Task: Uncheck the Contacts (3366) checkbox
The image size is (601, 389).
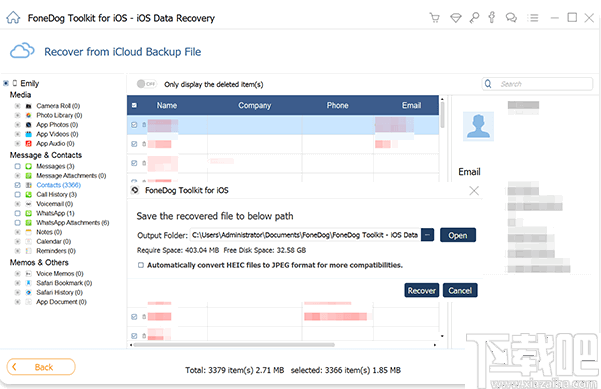Action: point(17,185)
